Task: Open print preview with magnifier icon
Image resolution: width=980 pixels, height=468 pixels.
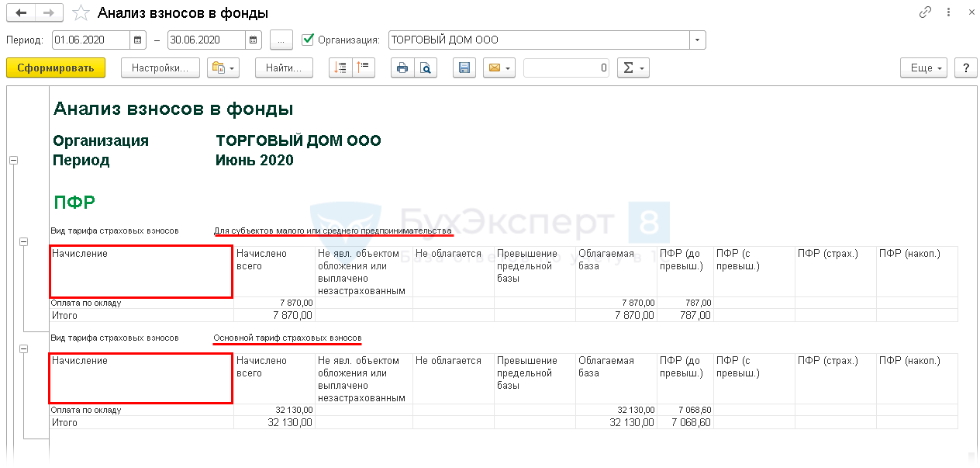Action: click(425, 68)
